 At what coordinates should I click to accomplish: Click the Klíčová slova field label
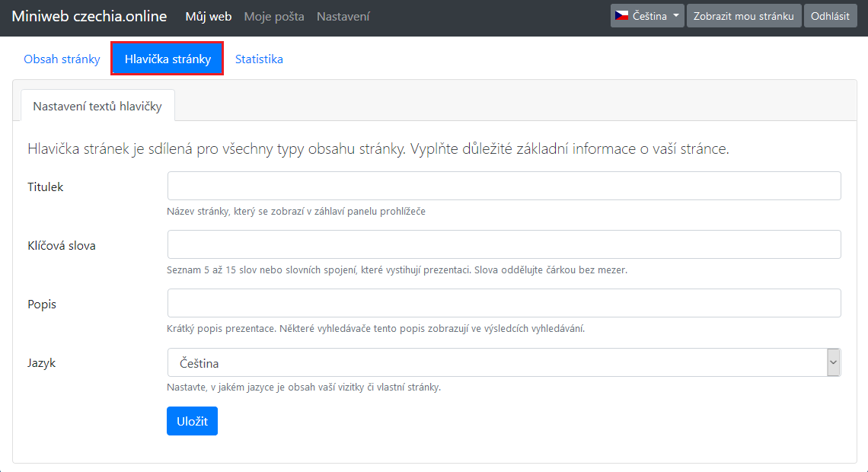[x=62, y=245]
